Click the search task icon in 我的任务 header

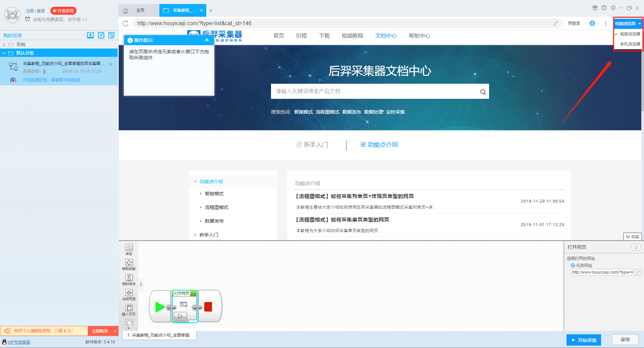point(111,35)
